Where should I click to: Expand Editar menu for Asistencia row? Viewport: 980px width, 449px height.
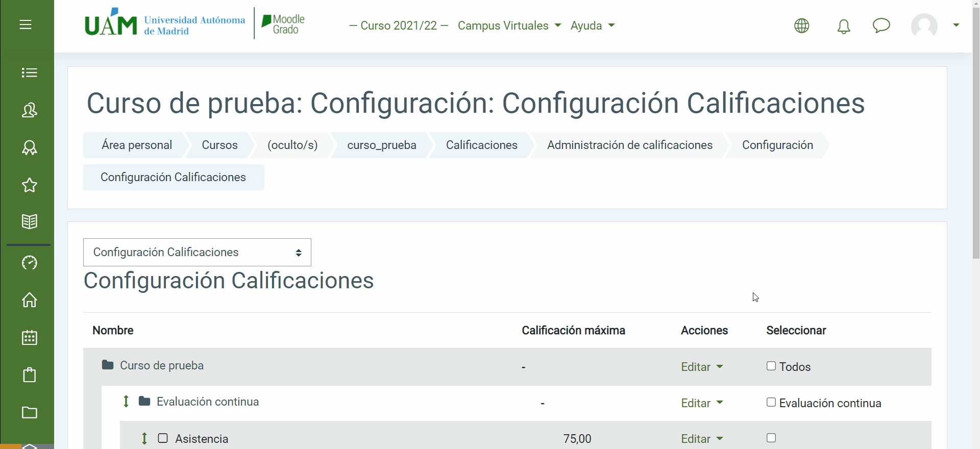pyautogui.click(x=702, y=439)
